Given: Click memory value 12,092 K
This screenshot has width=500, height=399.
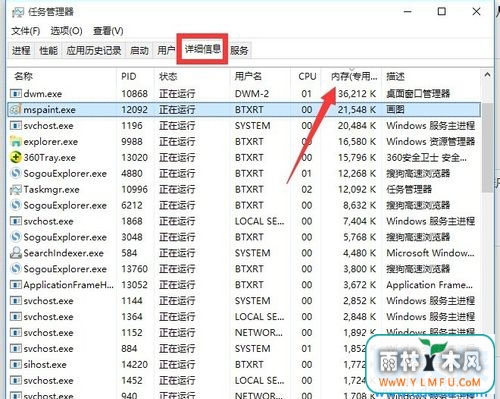Looking at the screenshot, I should tap(357, 189).
